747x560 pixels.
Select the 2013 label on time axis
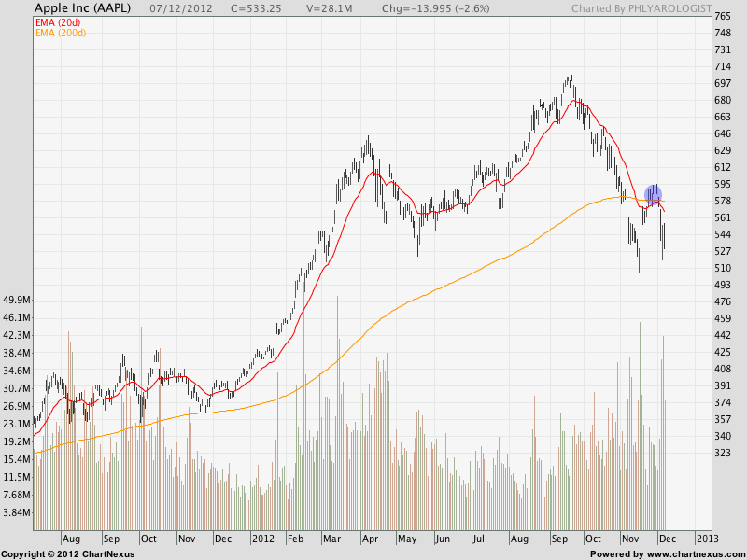tap(707, 539)
